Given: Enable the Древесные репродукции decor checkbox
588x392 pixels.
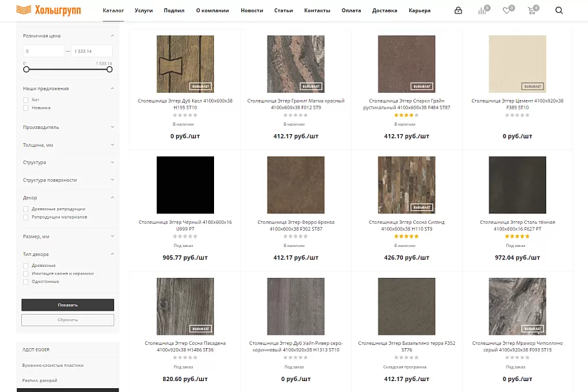Looking at the screenshot, I should 26,209.
